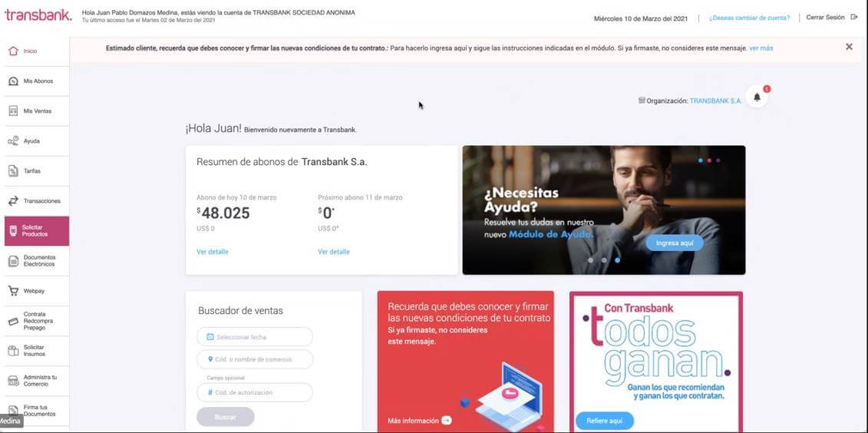
Task: Dismiss the contract conditions notice banner
Action: [x=849, y=47]
